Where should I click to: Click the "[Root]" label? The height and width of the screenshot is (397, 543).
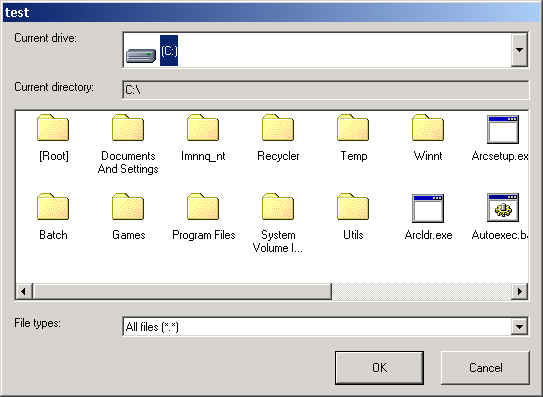(54, 156)
